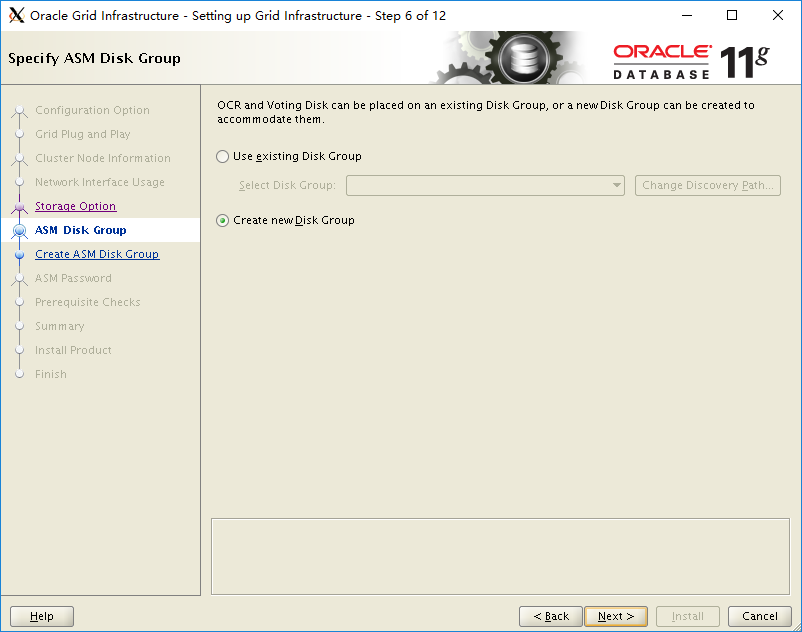Screen dimensions: 802x632
Task: Open the Select Disk Group dropdown
Action: click(x=485, y=185)
